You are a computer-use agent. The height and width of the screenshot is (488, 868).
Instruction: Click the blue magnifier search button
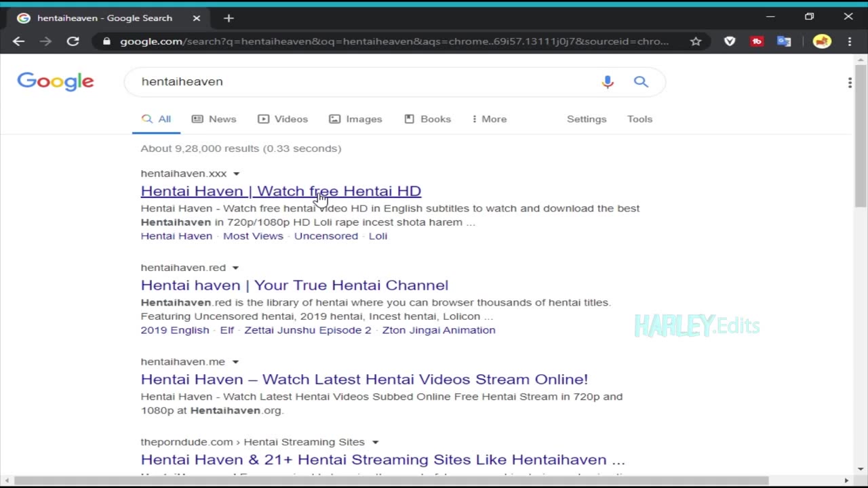(x=641, y=82)
